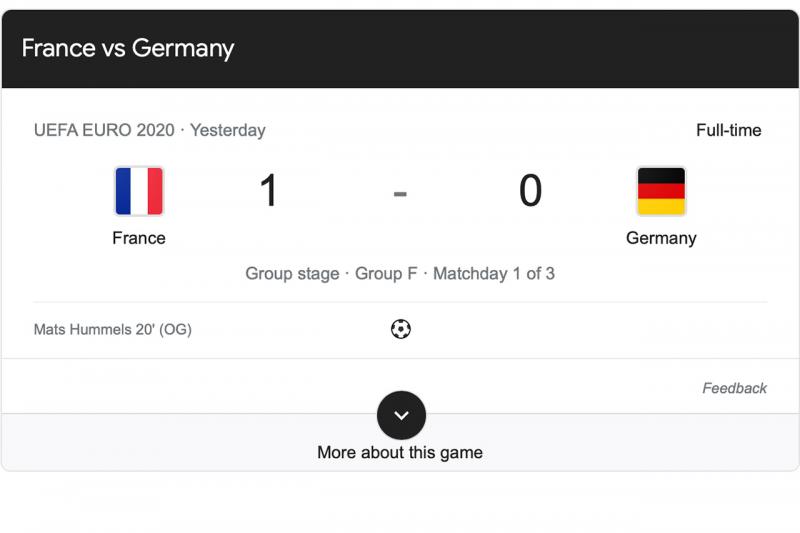Click the dash between the scores
800x533 pixels.
click(x=400, y=193)
